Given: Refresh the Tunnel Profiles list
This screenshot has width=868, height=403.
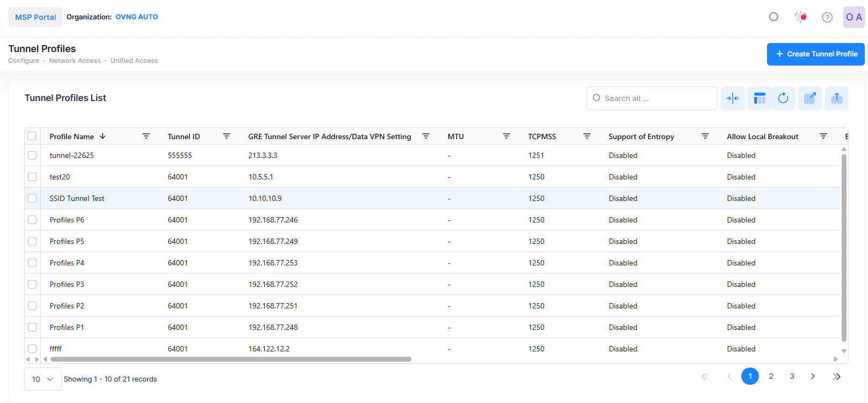Looking at the screenshot, I should 783,98.
